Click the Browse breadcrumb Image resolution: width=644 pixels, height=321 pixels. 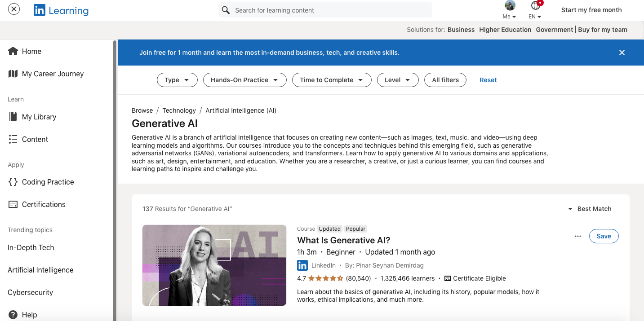[x=142, y=110]
